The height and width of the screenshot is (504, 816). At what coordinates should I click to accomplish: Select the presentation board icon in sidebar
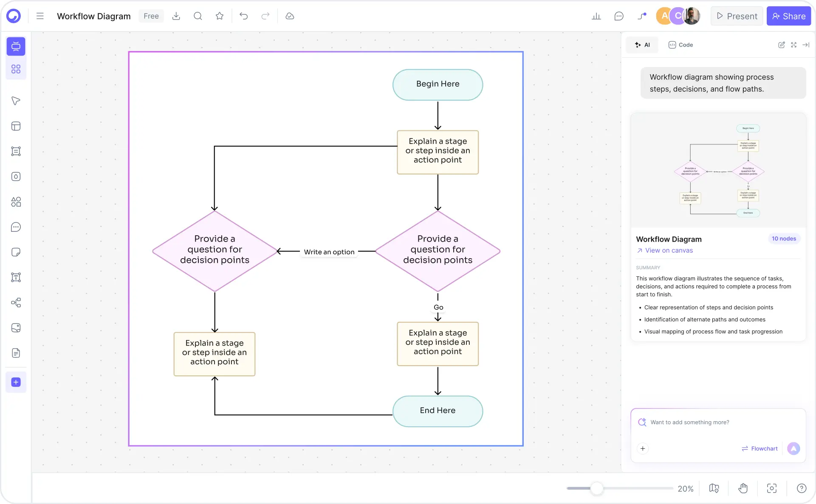coord(16,46)
